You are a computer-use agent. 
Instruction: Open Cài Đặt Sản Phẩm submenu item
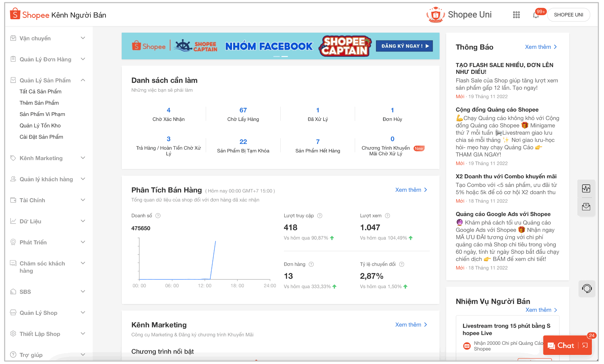click(x=41, y=137)
